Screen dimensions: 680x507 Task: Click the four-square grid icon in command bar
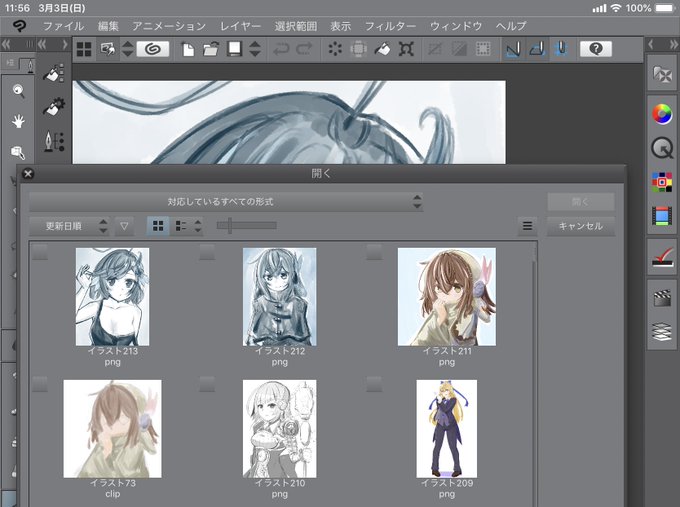[x=84, y=49]
